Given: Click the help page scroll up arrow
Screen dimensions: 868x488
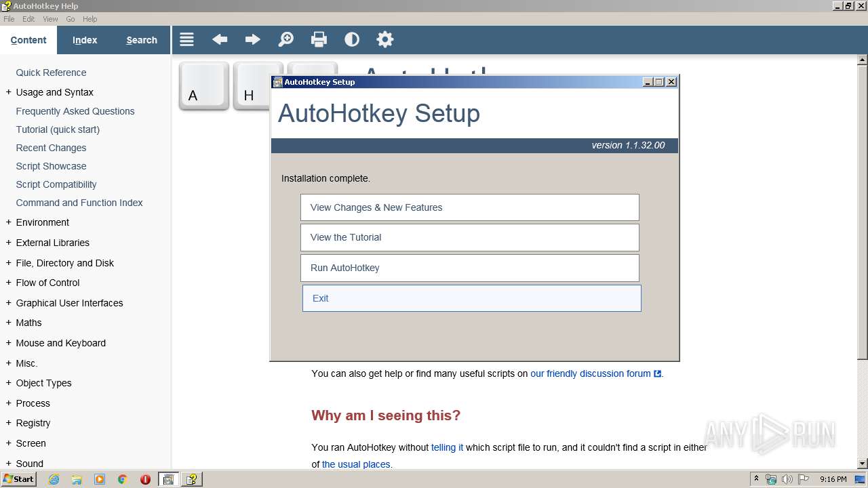Looking at the screenshot, I should click(863, 60).
